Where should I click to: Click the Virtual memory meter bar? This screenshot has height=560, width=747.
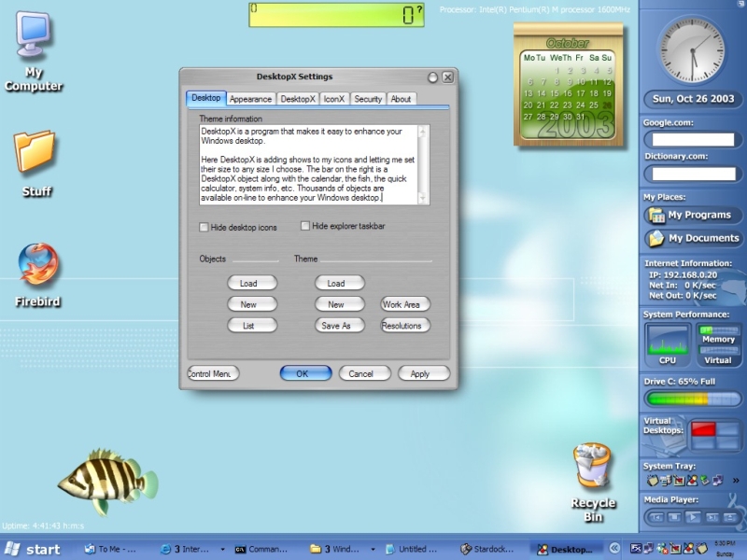click(718, 351)
